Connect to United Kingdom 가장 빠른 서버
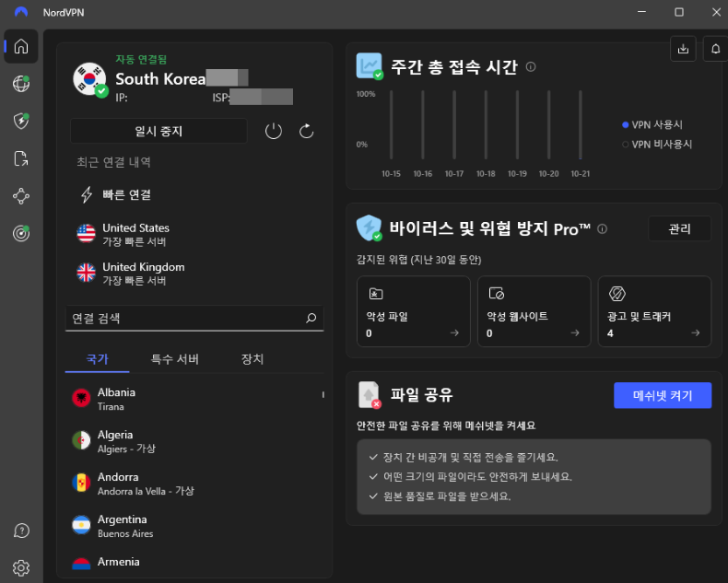Image resolution: width=728 pixels, height=583 pixels. (x=195, y=273)
